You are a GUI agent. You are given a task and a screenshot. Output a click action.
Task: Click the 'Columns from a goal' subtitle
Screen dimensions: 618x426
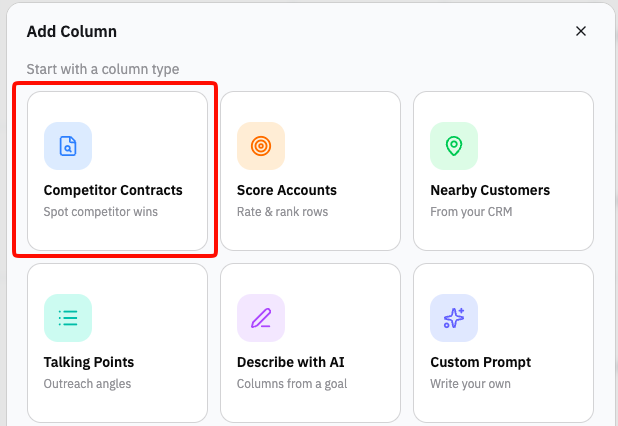click(292, 384)
